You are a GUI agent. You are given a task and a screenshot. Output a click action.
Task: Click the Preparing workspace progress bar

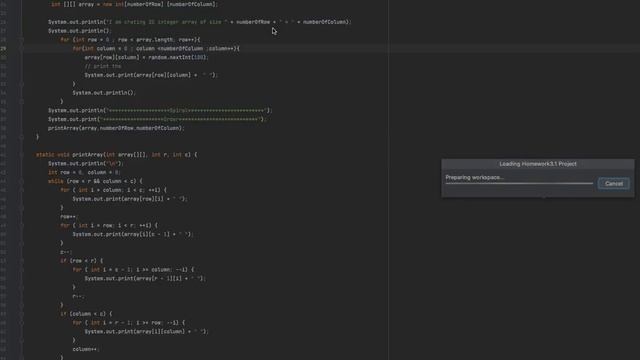[x=519, y=184]
